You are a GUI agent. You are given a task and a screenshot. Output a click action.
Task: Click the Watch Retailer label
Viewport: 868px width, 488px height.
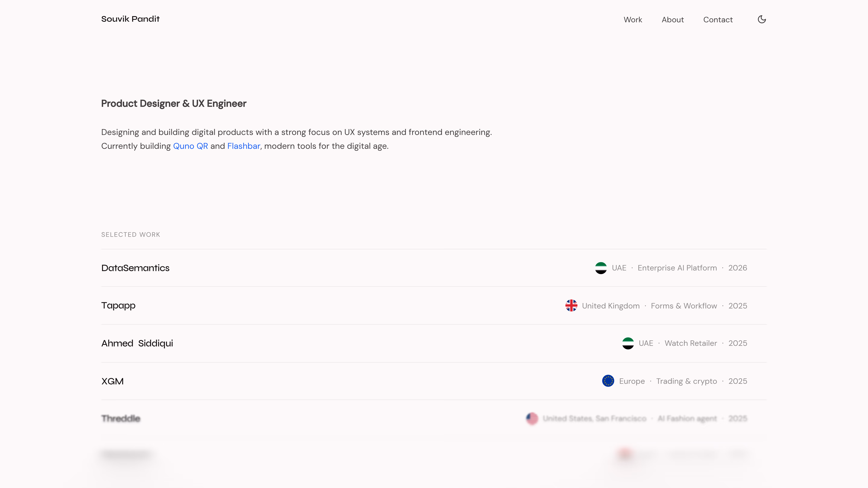tap(691, 343)
